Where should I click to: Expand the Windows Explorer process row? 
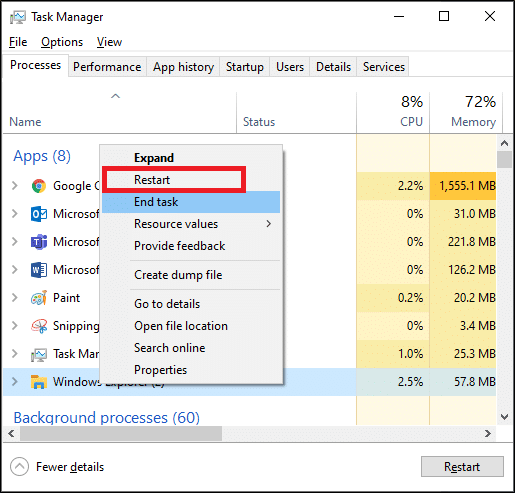[15, 382]
